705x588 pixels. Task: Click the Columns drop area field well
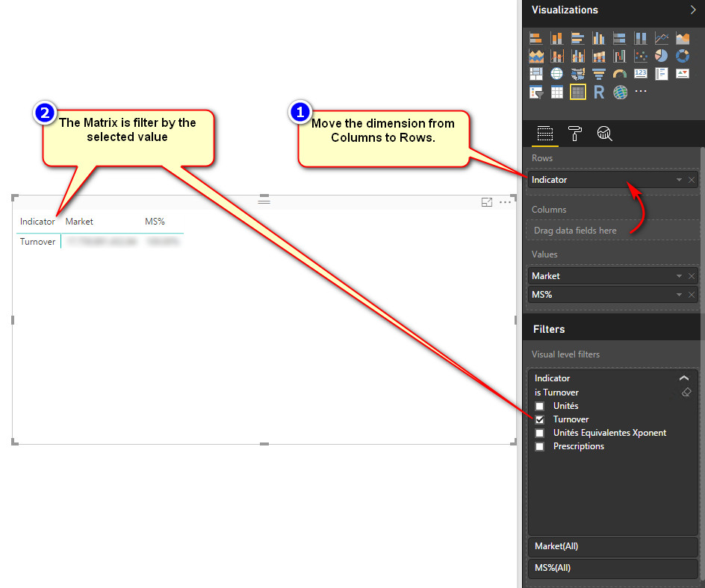pos(612,230)
